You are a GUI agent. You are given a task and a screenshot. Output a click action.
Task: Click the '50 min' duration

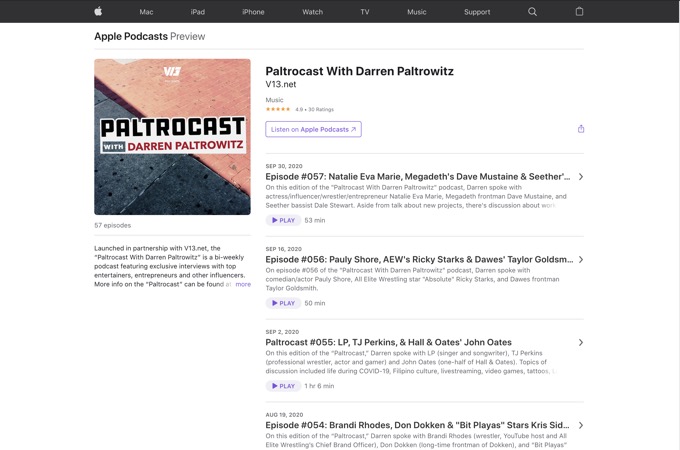pyautogui.click(x=315, y=303)
